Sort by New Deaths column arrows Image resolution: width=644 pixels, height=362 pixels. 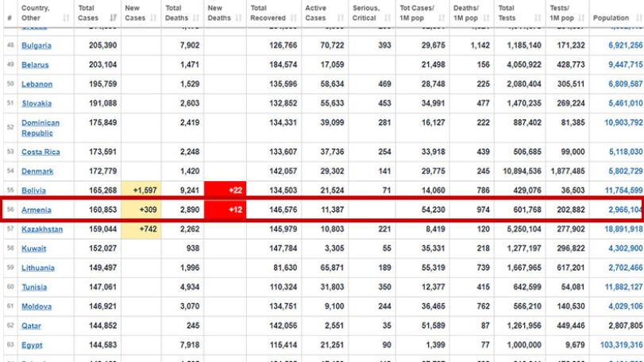click(239, 18)
